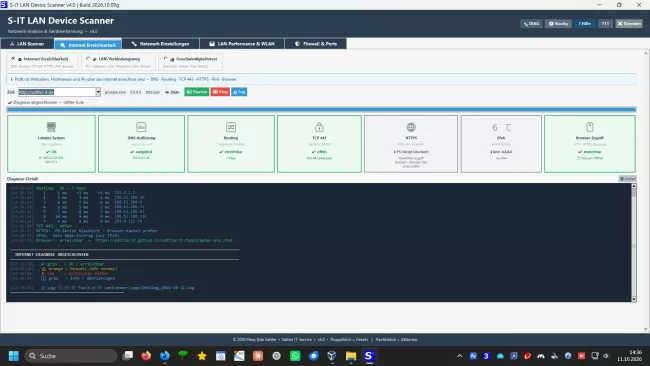
Task: Show hidden system tray icons chevron
Action: pyautogui.click(x=459, y=356)
